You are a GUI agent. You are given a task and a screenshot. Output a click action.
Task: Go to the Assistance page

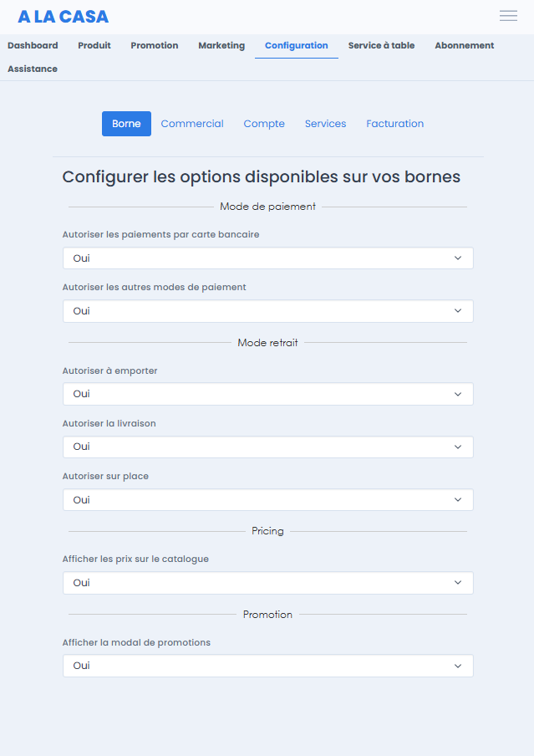(33, 69)
